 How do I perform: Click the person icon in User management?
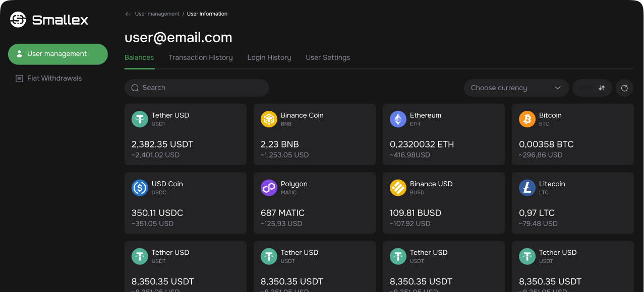point(19,54)
